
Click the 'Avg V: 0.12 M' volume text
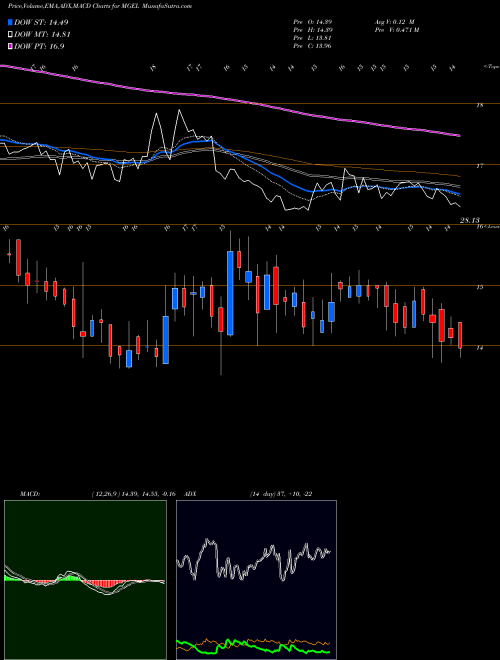click(397, 21)
